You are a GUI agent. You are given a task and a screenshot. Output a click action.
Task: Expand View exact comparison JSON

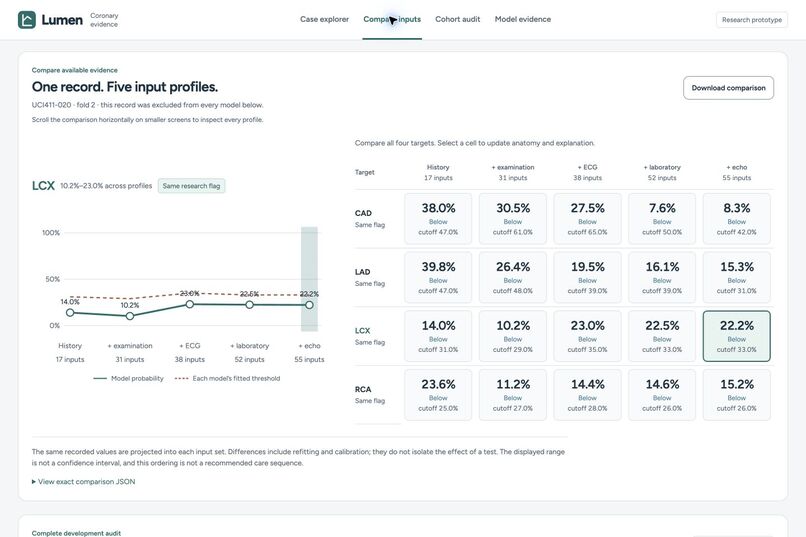click(x=83, y=482)
